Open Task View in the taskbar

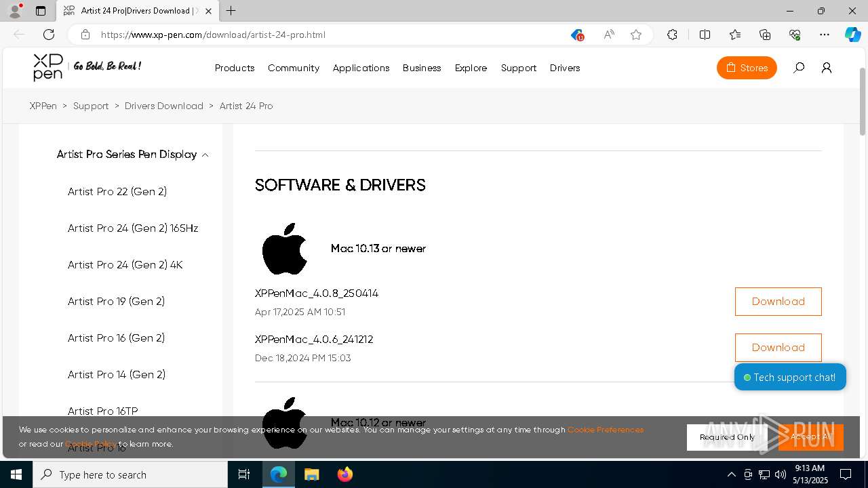[x=244, y=474]
